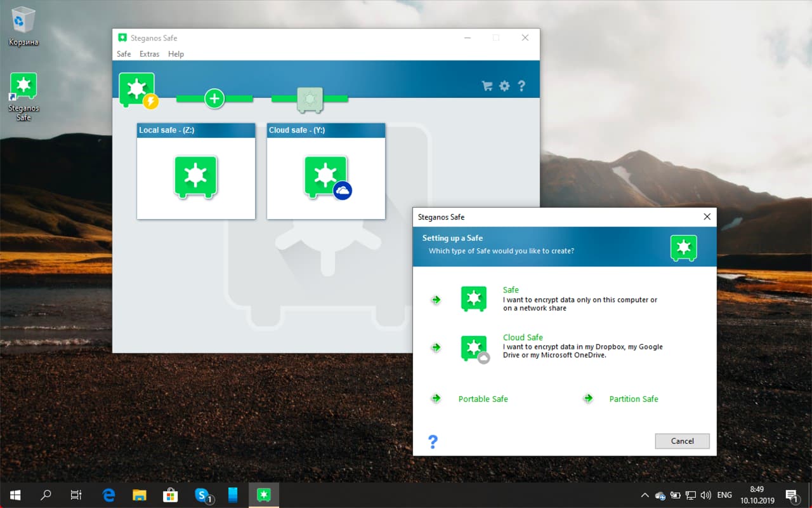Open the volume speaker tray icon
Viewport: 812px width, 508px height.
(x=706, y=495)
